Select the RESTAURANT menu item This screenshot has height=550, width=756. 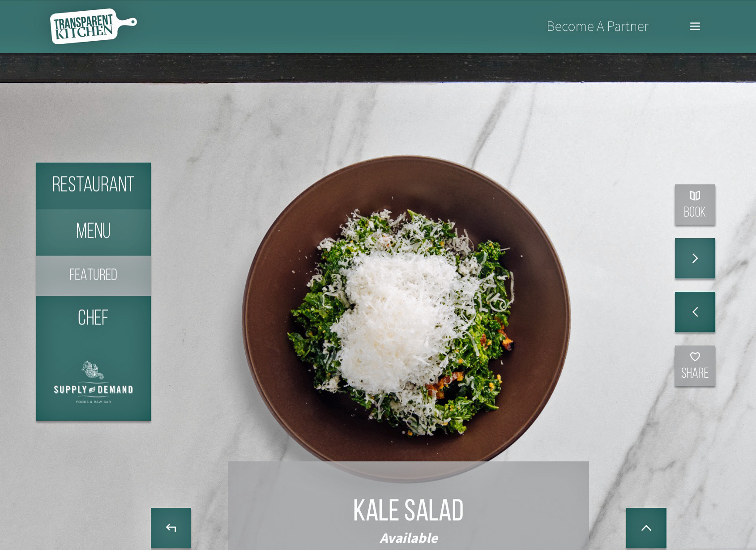tap(94, 184)
